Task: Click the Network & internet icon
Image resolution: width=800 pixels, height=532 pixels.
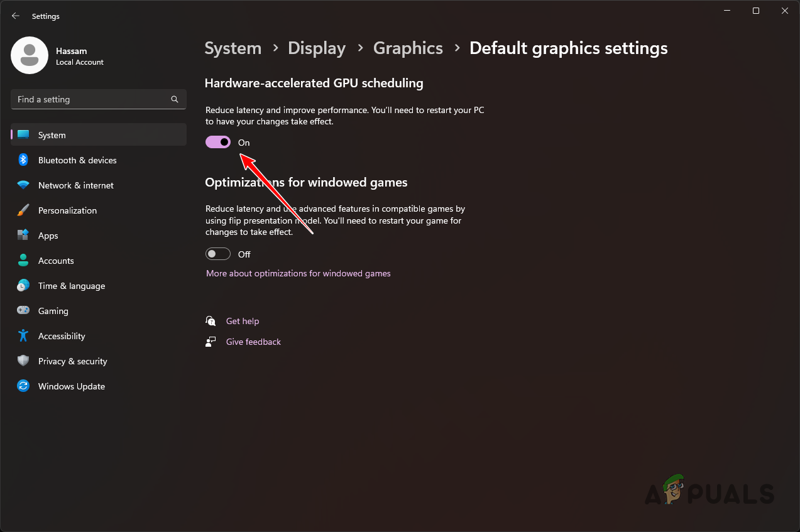Action: click(23, 185)
